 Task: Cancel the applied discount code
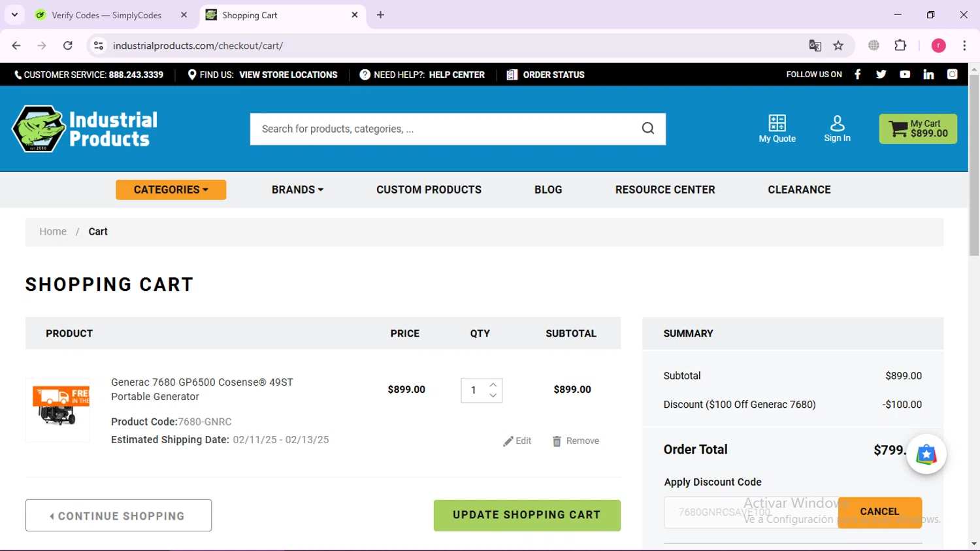[879, 512]
